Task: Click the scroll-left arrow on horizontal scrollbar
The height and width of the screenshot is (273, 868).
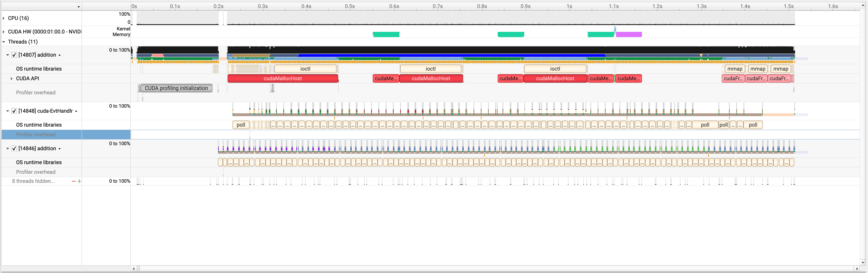Action: (134, 269)
